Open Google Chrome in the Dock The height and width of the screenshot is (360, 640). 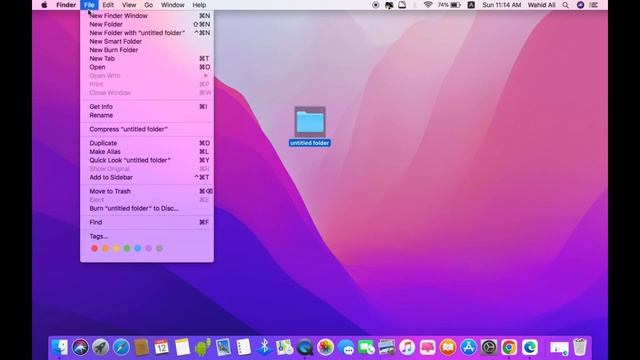tap(509, 347)
